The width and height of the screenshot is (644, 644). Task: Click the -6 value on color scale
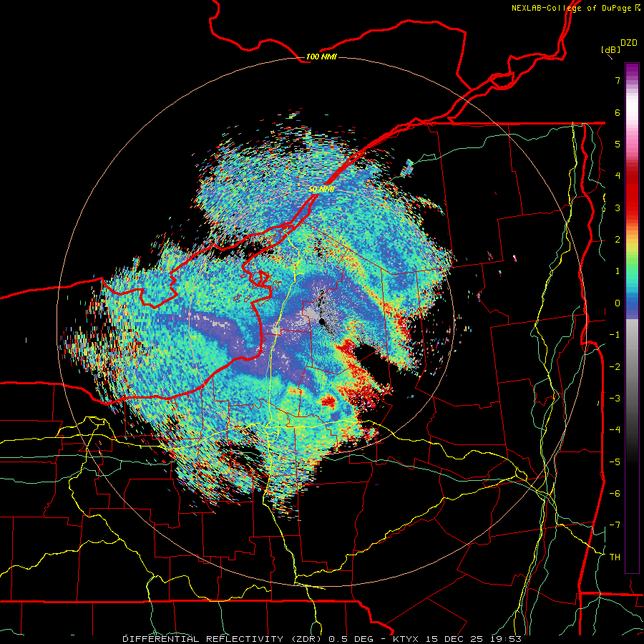tap(615, 494)
